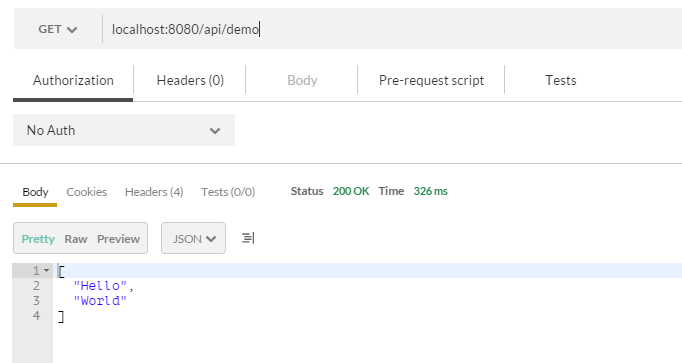The height and width of the screenshot is (363, 682).
Task: Select the response Body tab
Action: coord(35,192)
